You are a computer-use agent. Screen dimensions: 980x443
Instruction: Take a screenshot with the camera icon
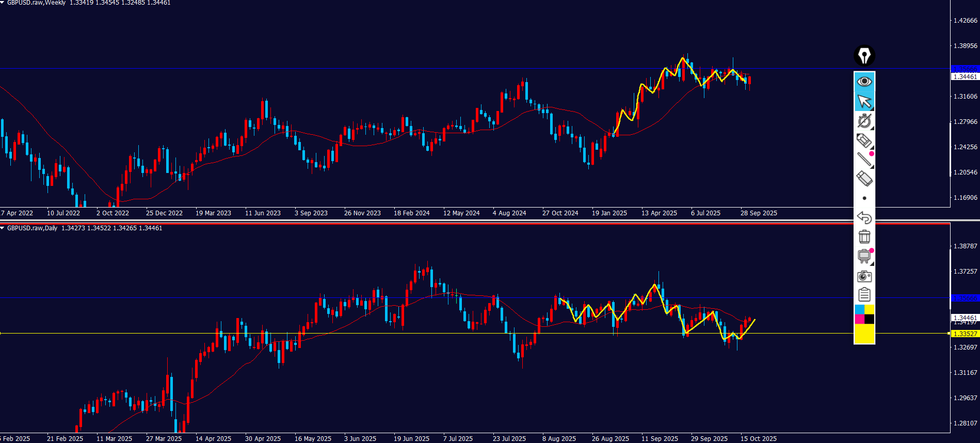pyautogui.click(x=864, y=276)
